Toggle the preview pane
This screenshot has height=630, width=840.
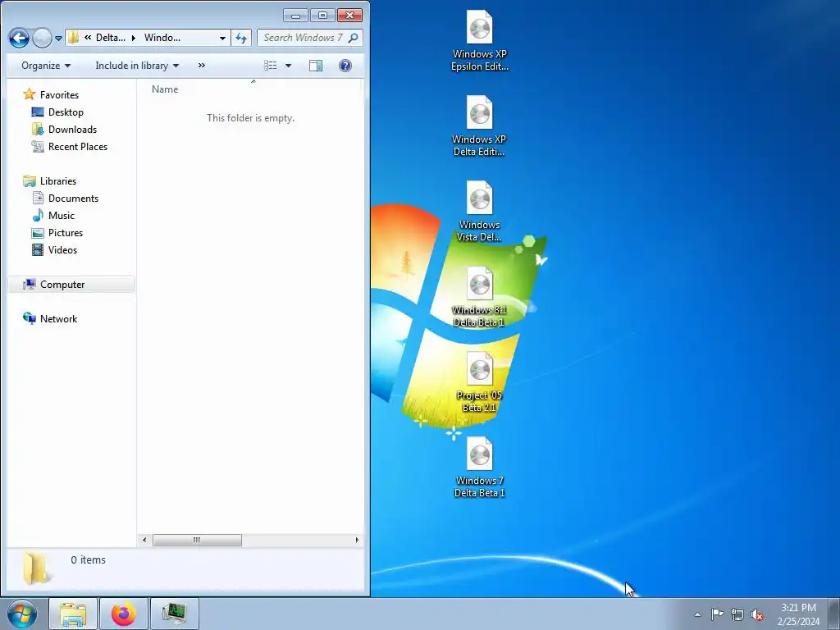[x=316, y=66]
